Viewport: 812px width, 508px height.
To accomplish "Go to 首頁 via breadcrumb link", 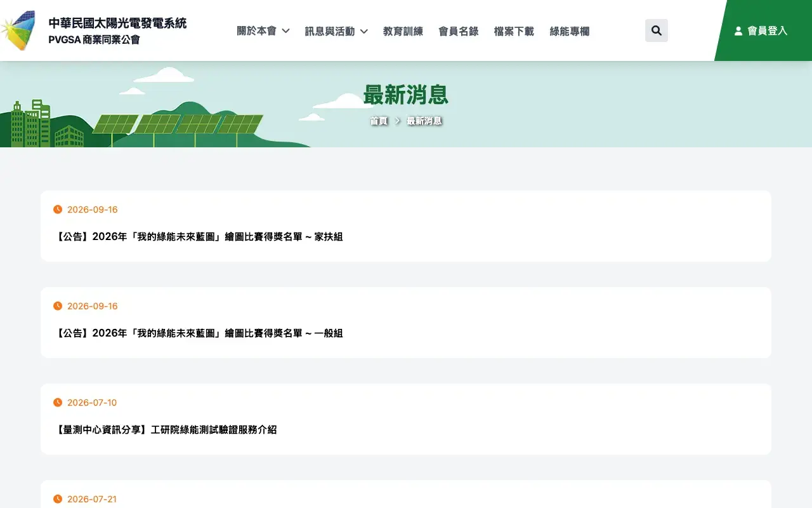I will [x=379, y=121].
